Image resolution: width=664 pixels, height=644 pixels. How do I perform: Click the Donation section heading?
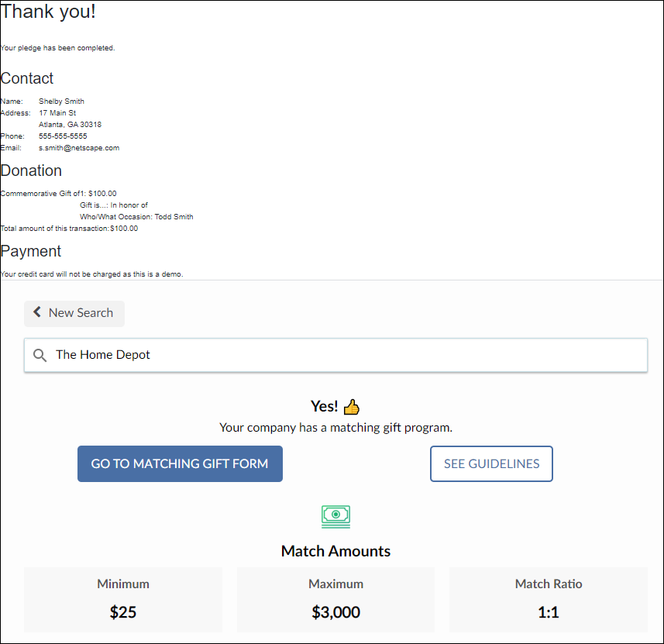pyautogui.click(x=31, y=170)
